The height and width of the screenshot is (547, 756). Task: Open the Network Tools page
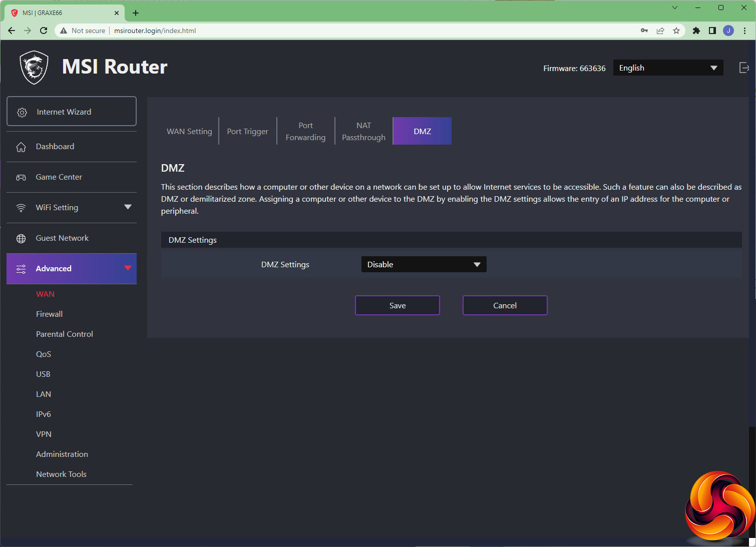(x=61, y=474)
